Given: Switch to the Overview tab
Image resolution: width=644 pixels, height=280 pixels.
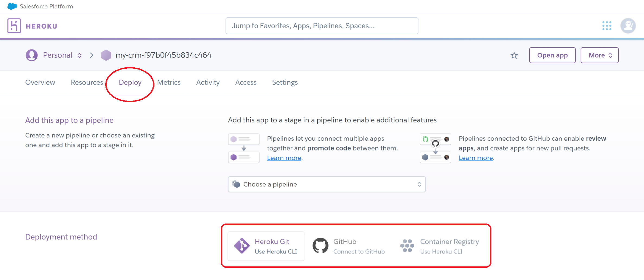Looking at the screenshot, I should (x=40, y=82).
